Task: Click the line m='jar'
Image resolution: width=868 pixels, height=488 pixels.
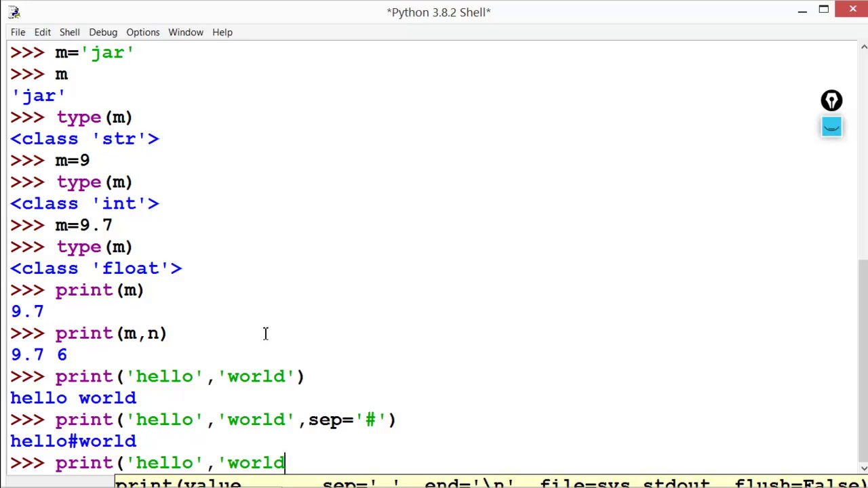Action: tap(72, 52)
